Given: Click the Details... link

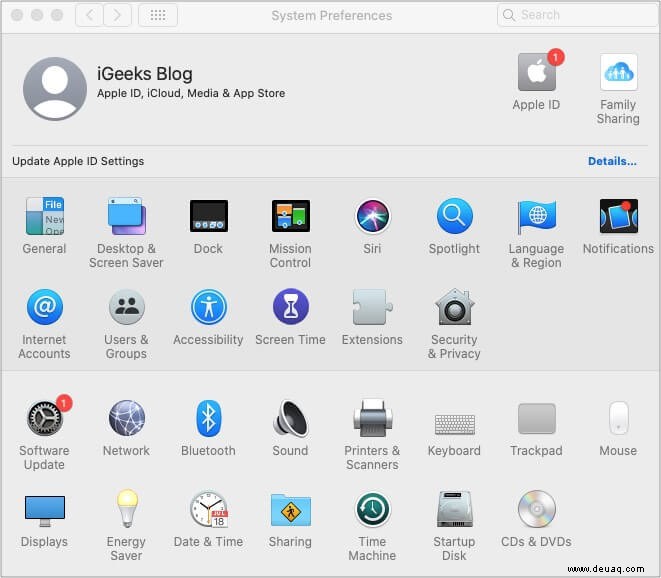Looking at the screenshot, I should [612, 161].
